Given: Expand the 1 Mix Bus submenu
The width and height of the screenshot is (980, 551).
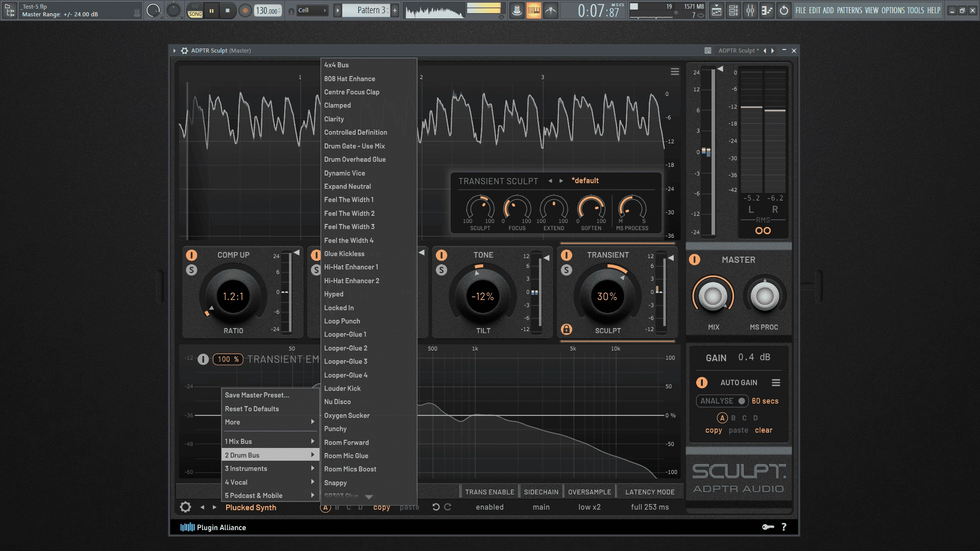Looking at the screenshot, I should (x=270, y=441).
